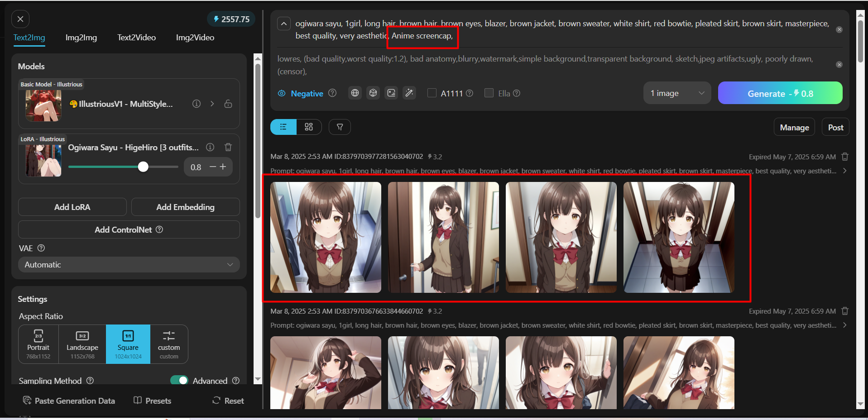Delete the Ogiwara Sayu LoRA
The image size is (868, 420).
228,147
